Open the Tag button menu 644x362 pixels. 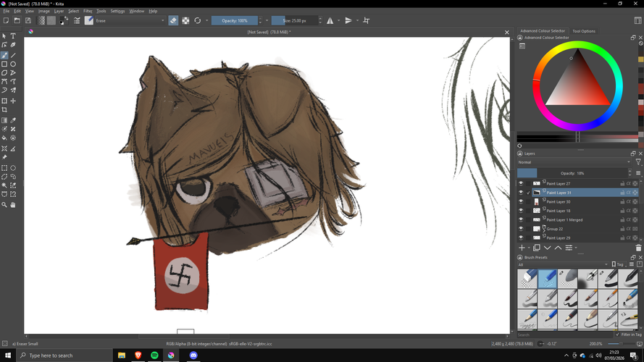[x=618, y=265]
